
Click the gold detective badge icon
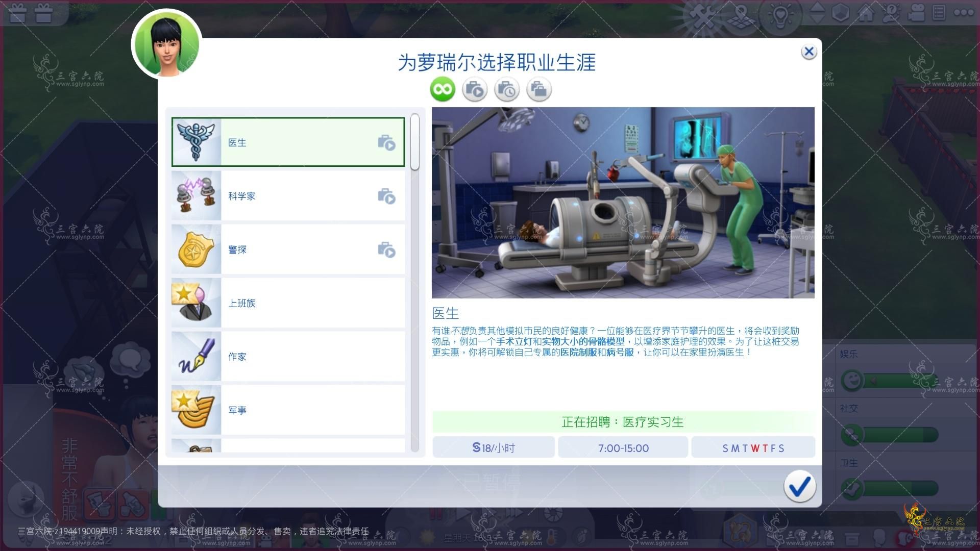196,249
